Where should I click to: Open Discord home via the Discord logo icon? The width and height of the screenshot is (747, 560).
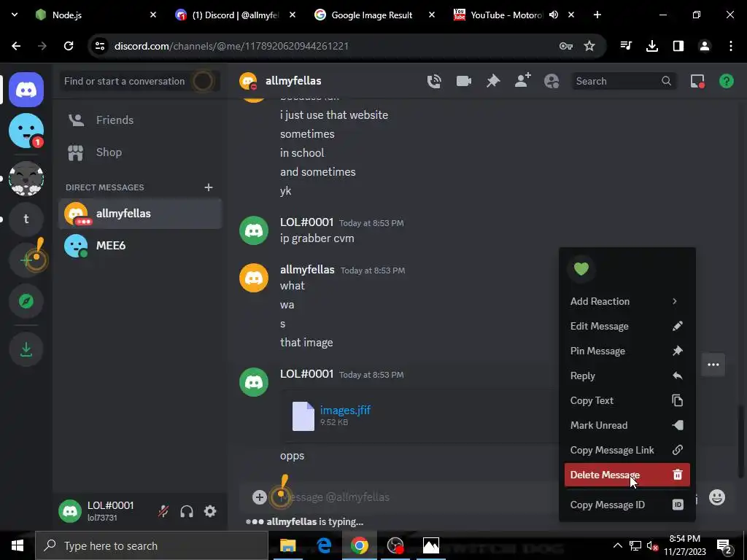pyautogui.click(x=26, y=90)
